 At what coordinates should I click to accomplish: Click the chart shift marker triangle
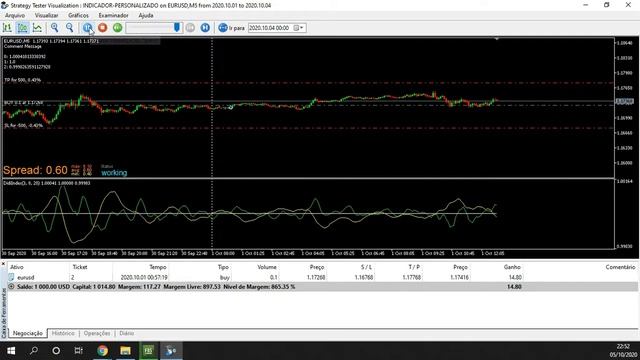click(497, 39)
